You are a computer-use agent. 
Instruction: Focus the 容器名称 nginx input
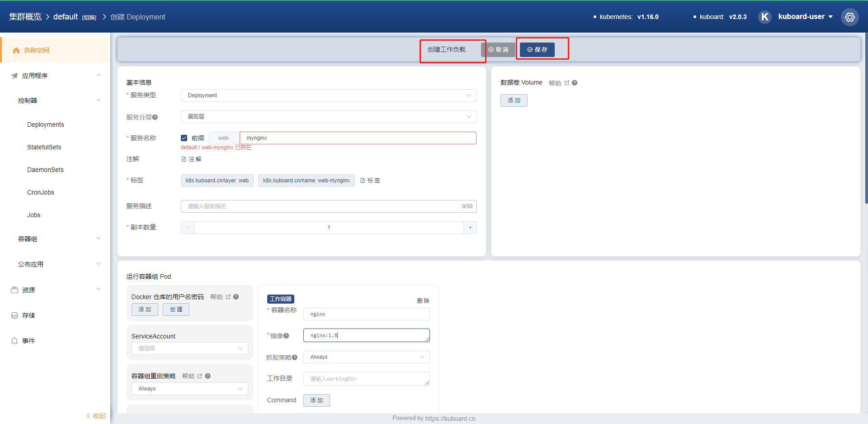click(x=367, y=314)
